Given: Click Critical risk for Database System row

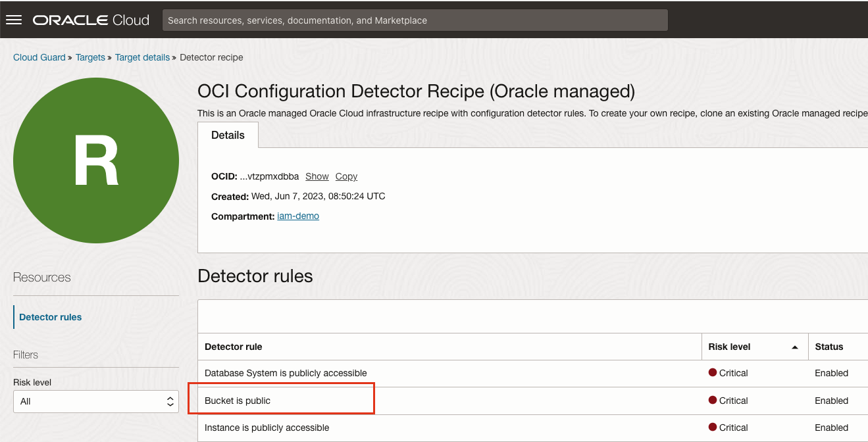Looking at the screenshot, I should pos(728,373).
